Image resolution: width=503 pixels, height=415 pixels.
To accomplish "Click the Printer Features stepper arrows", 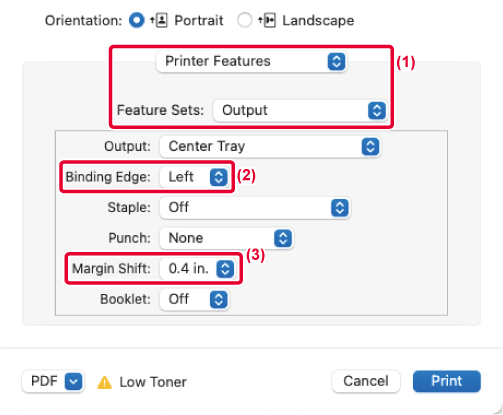I will point(336,61).
